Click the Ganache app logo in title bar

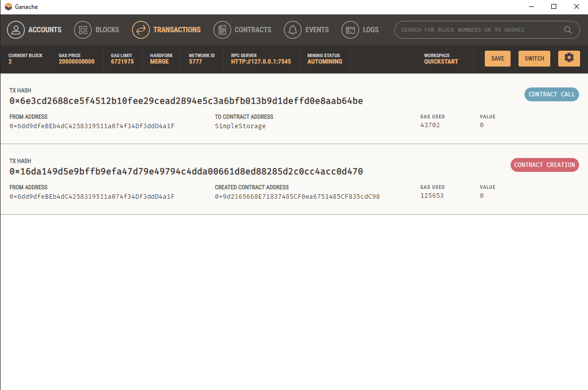pyautogui.click(x=8, y=7)
